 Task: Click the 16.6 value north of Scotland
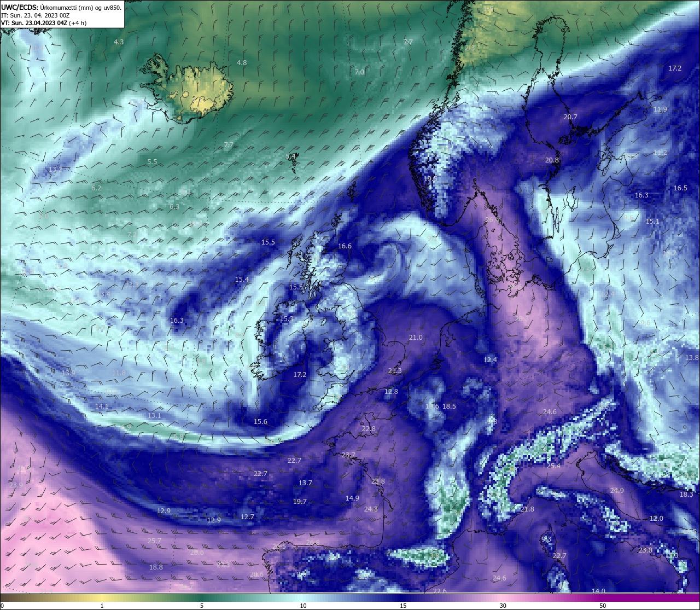(345, 246)
